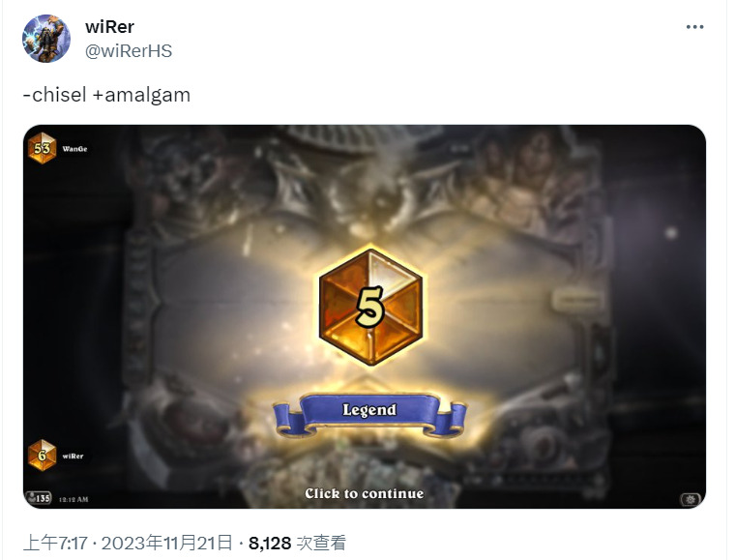Click the rank 53 legend badge
This screenshot has width=735, height=560.
[x=42, y=149]
